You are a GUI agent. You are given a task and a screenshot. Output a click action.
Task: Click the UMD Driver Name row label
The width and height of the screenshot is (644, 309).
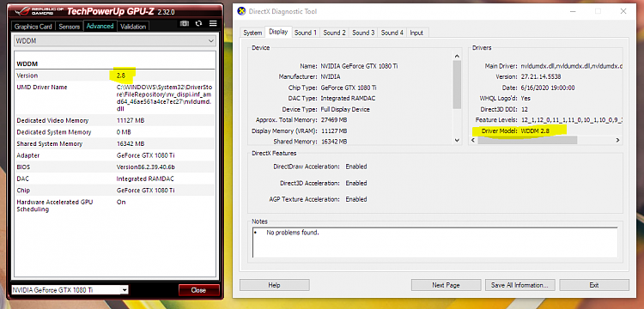(42, 87)
